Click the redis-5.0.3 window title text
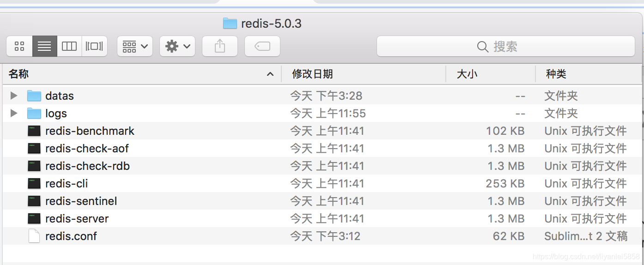The width and height of the screenshot is (644, 265). pos(271,23)
